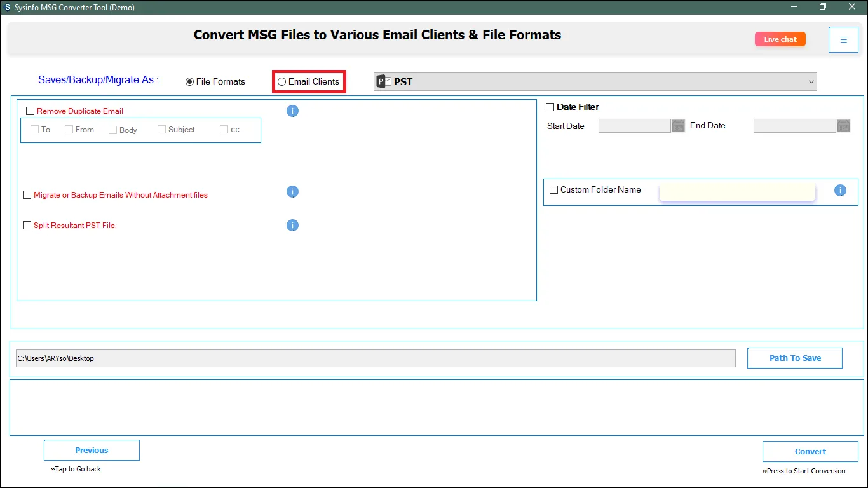This screenshot has height=488, width=868.
Task: Click the Custom Folder Name text field
Action: click(737, 191)
